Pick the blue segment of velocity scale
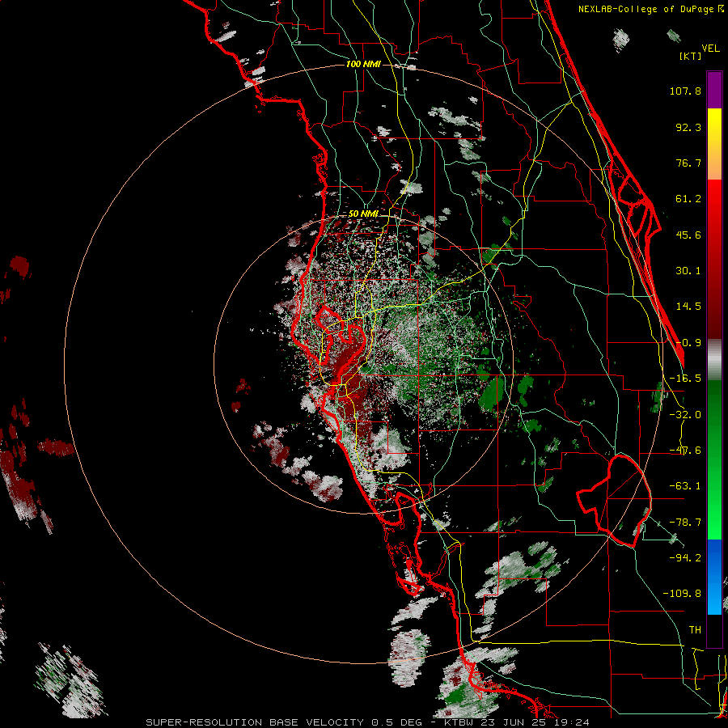The height and width of the screenshot is (728, 728). point(714,577)
